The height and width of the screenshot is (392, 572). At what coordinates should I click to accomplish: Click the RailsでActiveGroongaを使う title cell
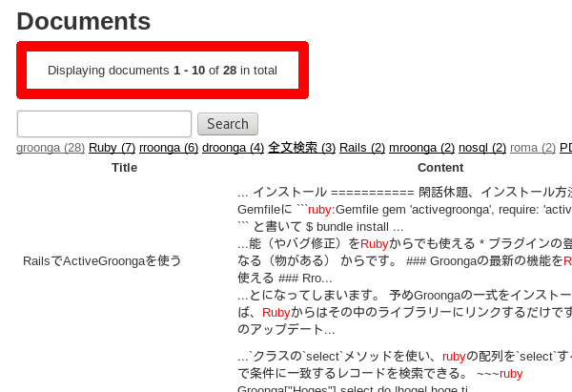click(x=102, y=261)
